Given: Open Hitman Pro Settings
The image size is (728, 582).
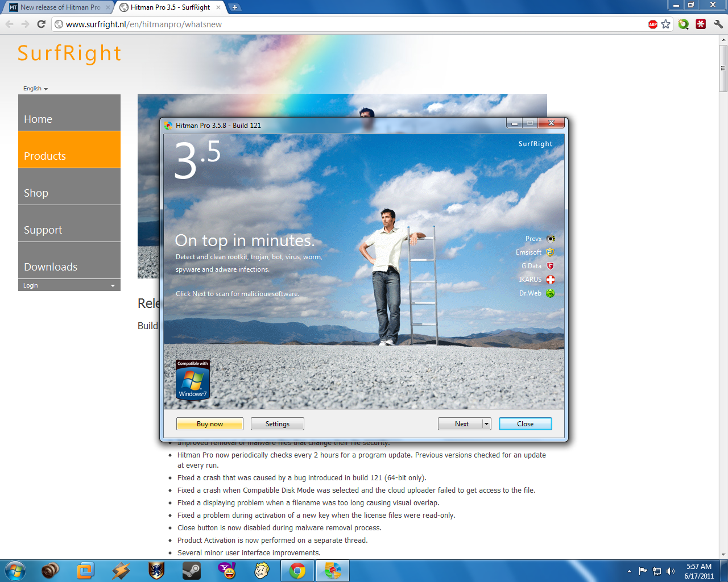Looking at the screenshot, I should tap(278, 424).
